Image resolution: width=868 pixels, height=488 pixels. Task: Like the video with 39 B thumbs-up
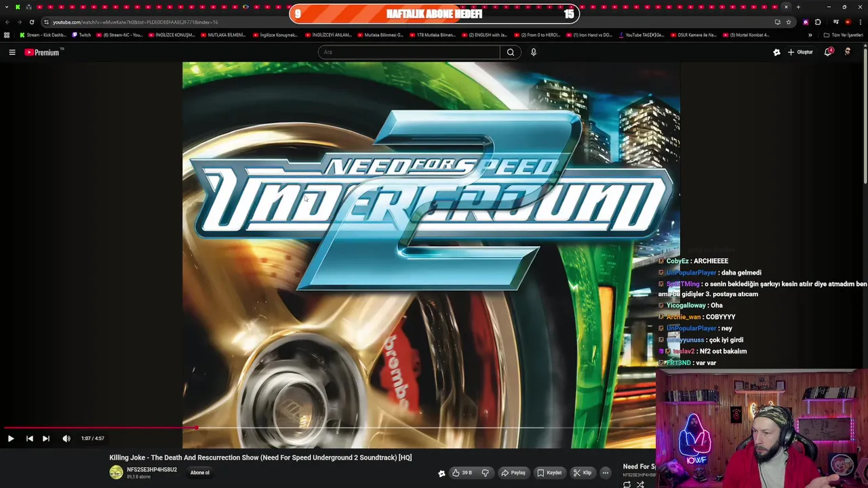tap(462, 472)
